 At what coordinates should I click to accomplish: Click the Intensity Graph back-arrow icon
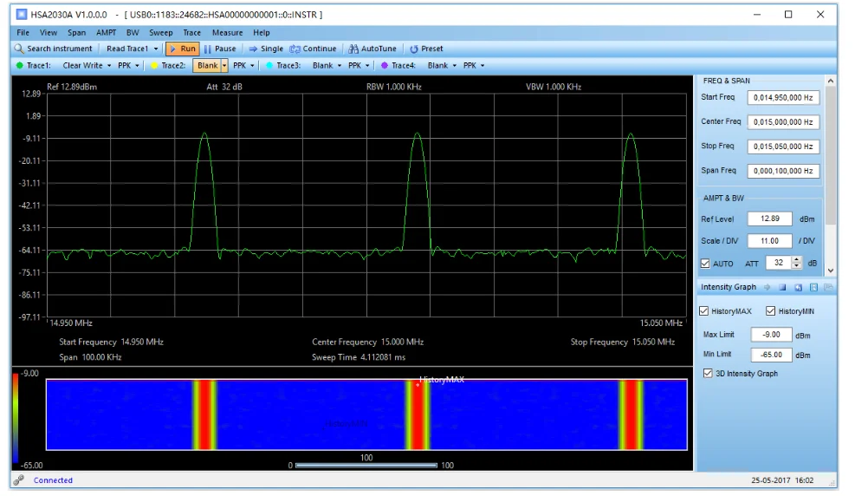click(798, 287)
